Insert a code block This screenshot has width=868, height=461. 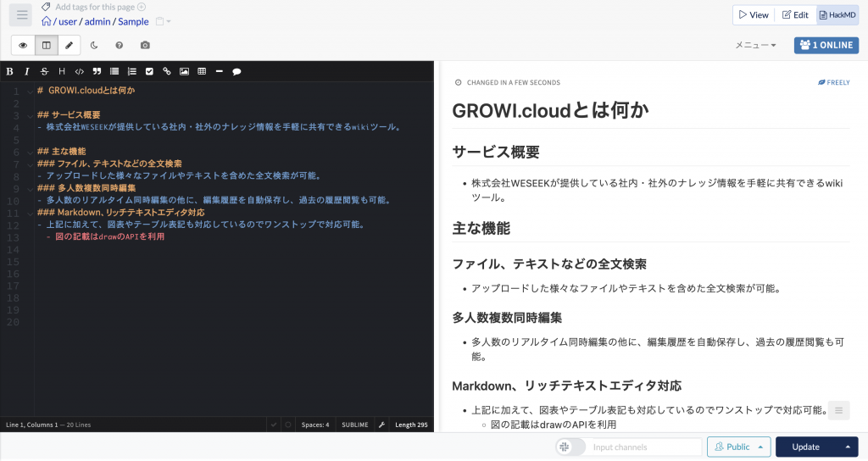pyautogui.click(x=79, y=71)
